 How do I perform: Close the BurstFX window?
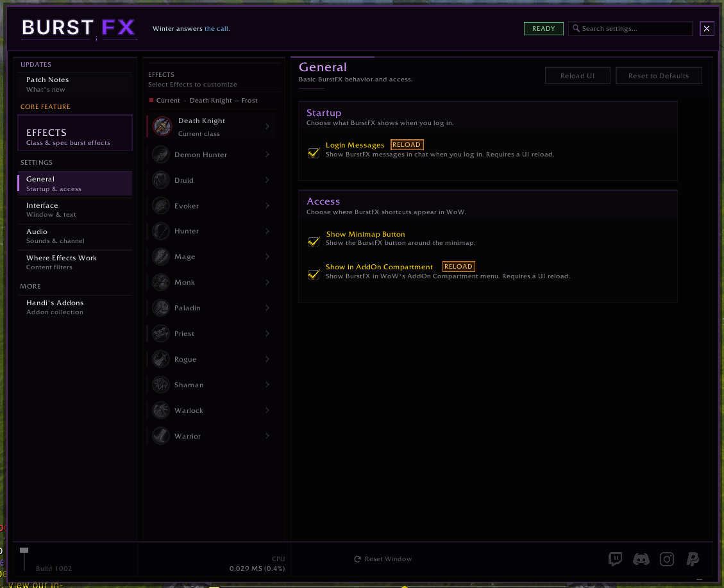[x=707, y=29]
